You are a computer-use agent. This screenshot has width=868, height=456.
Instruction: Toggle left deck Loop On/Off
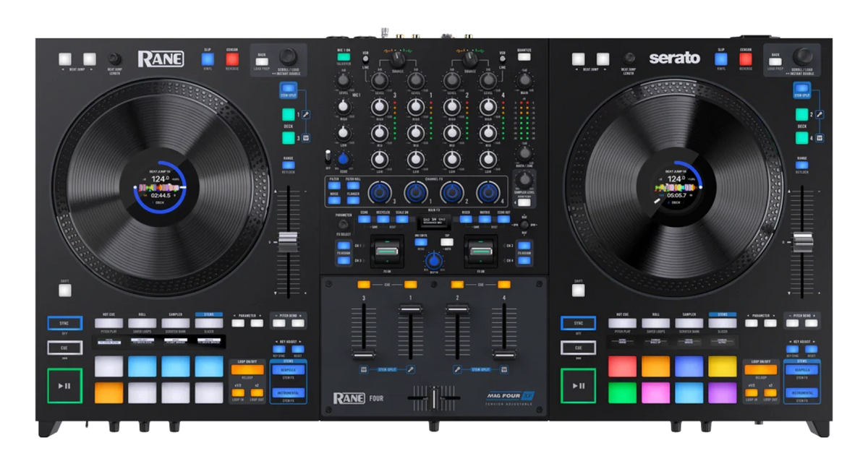(x=248, y=369)
